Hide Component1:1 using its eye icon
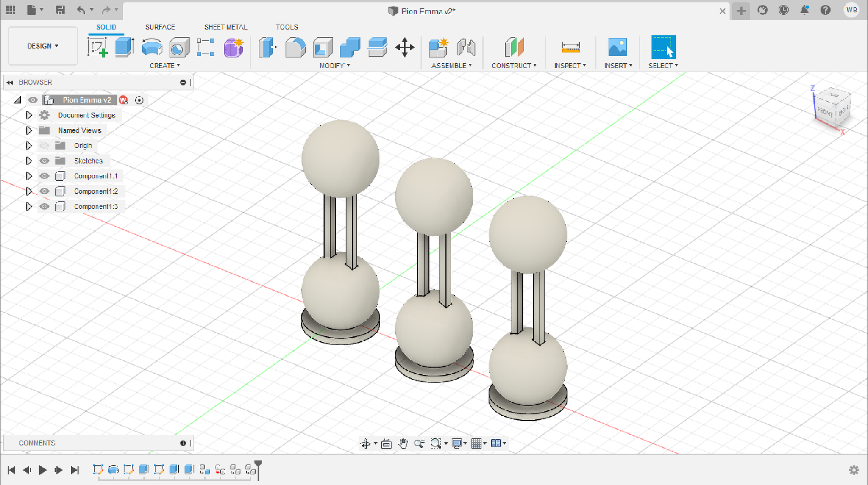Image resolution: width=868 pixels, height=485 pixels. click(x=44, y=176)
